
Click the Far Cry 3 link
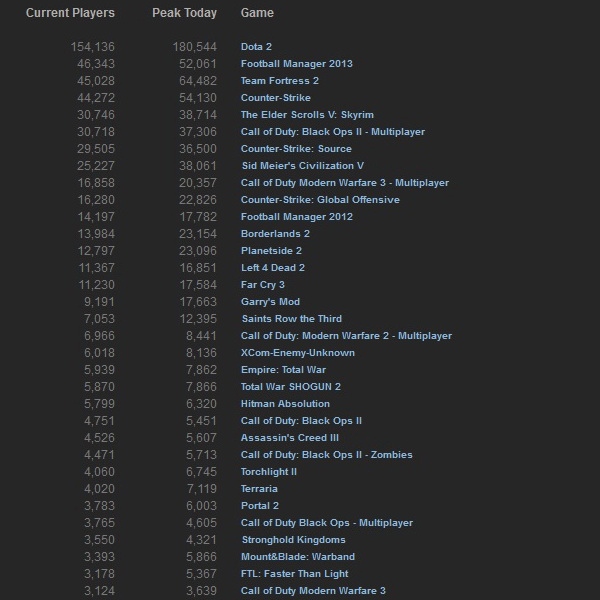point(262,285)
